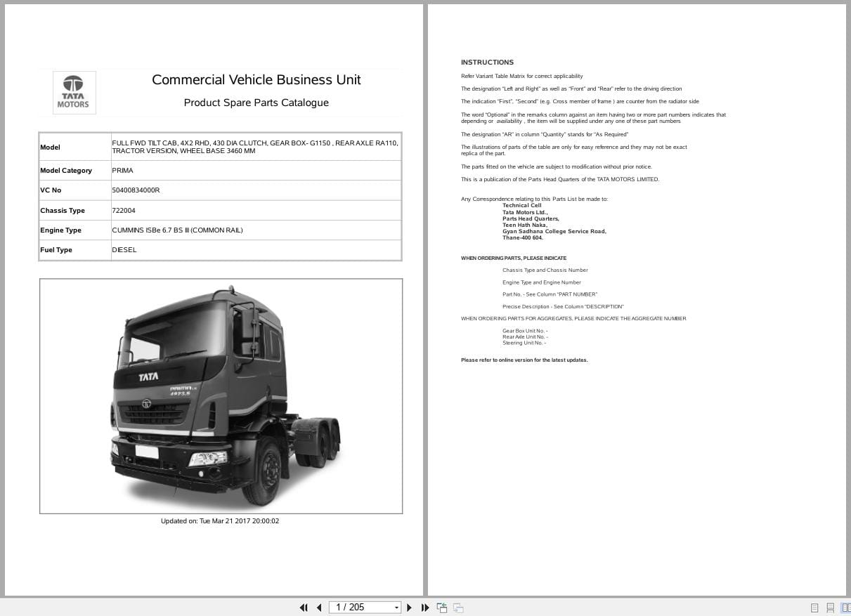
Task: Click 'Please refer to online version' note
Action: (524, 360)
